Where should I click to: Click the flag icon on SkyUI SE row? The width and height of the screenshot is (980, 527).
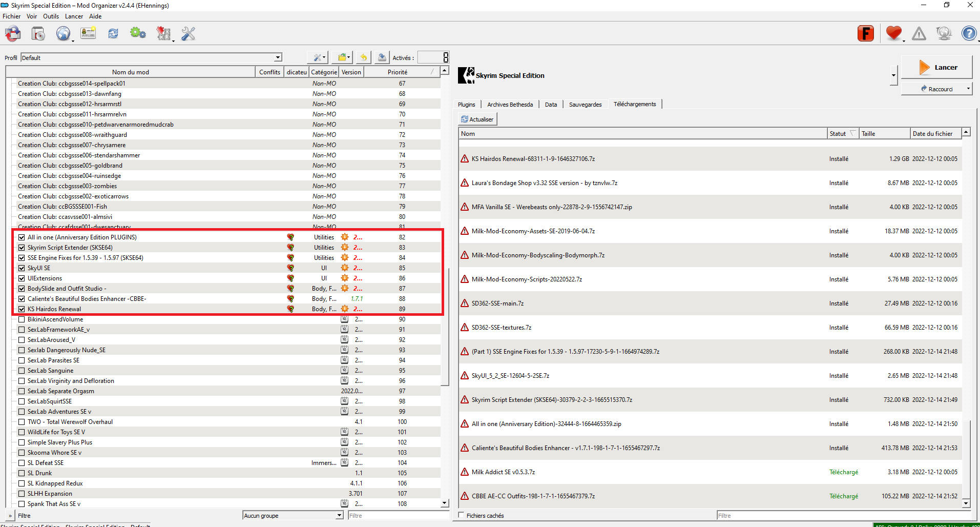[290, 268]
